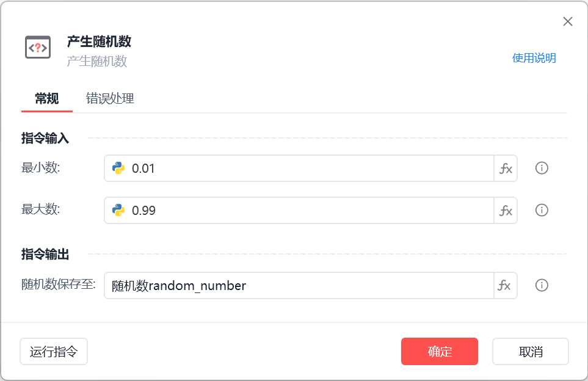588x381 pixels.
Task: Click the Python icon in 最小数 field
Action: 118,169
